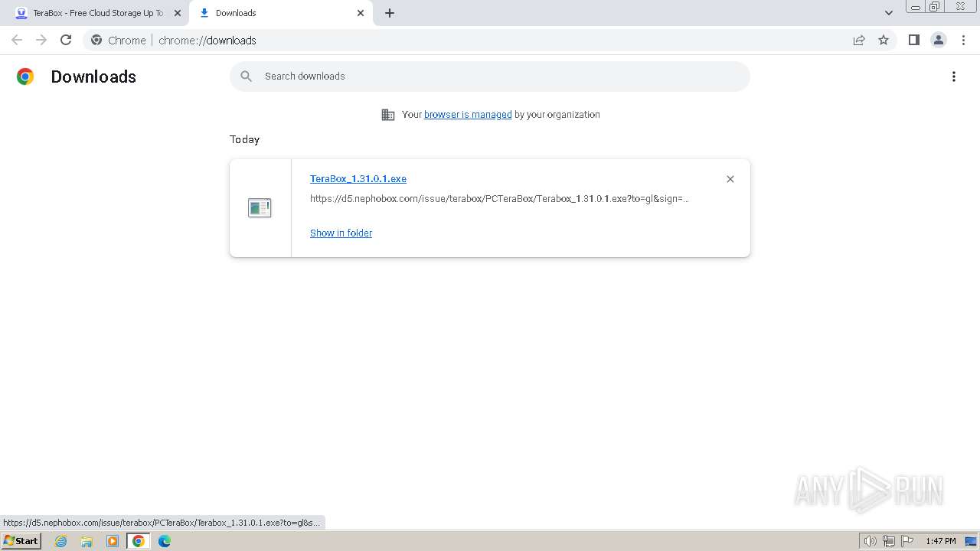Click the search magnifier icon
This screenshot has width=980, height=551.
click(247, 77)
